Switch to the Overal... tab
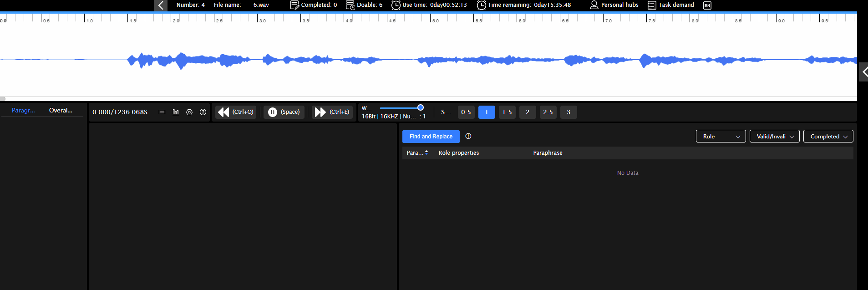This screenshot has width=868, height=290. [x=61, y=110]
